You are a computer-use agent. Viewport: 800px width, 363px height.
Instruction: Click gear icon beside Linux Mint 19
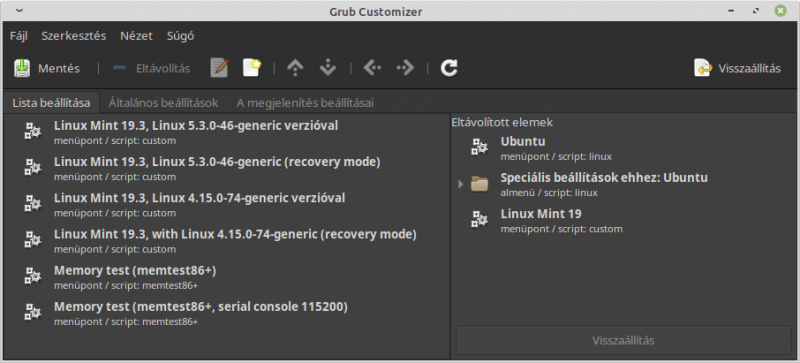point(480,220)
